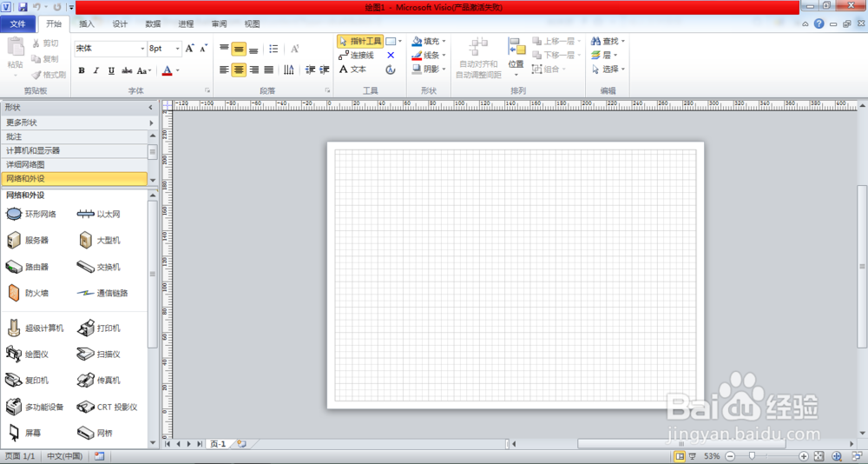The image size is (868, 464).
Task: Toggle italic formatting button
Action: [96, 70]
